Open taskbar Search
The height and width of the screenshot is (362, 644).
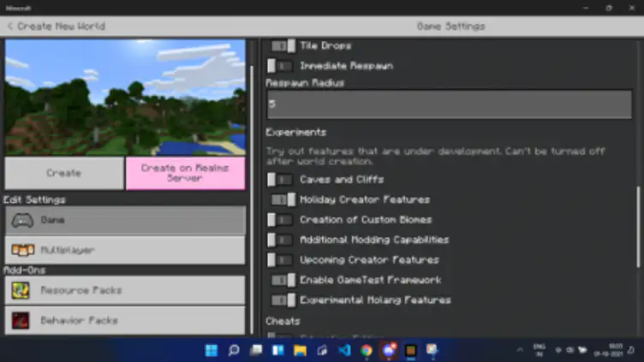click(x=234, y=350)
